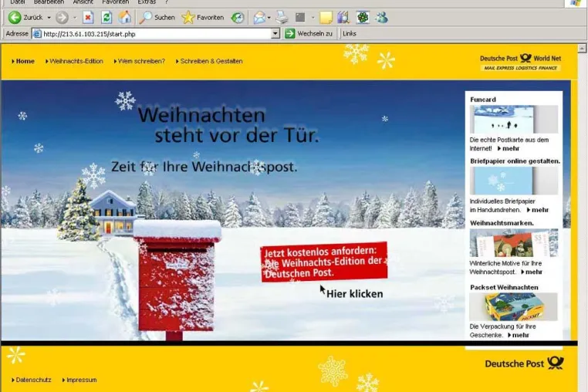Open the Datei menu

tap(18, 2)
